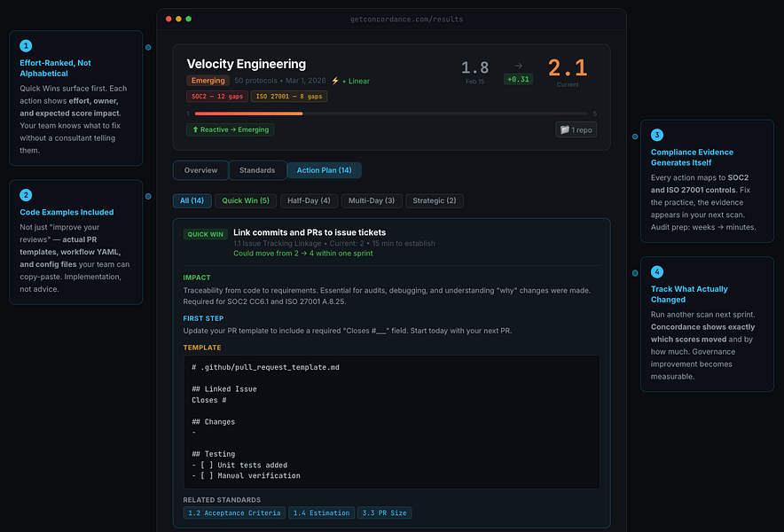Click the red window close dot
The height and width of the screenshot is (532, 784).
coord(169,19)
